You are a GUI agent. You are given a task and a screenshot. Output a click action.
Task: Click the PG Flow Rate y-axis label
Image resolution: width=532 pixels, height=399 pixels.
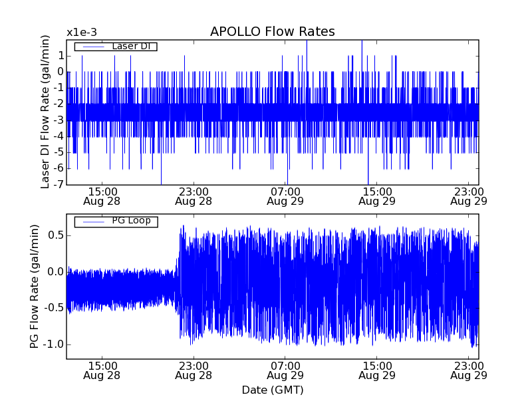pyautogui.click(x=34, y=286)
